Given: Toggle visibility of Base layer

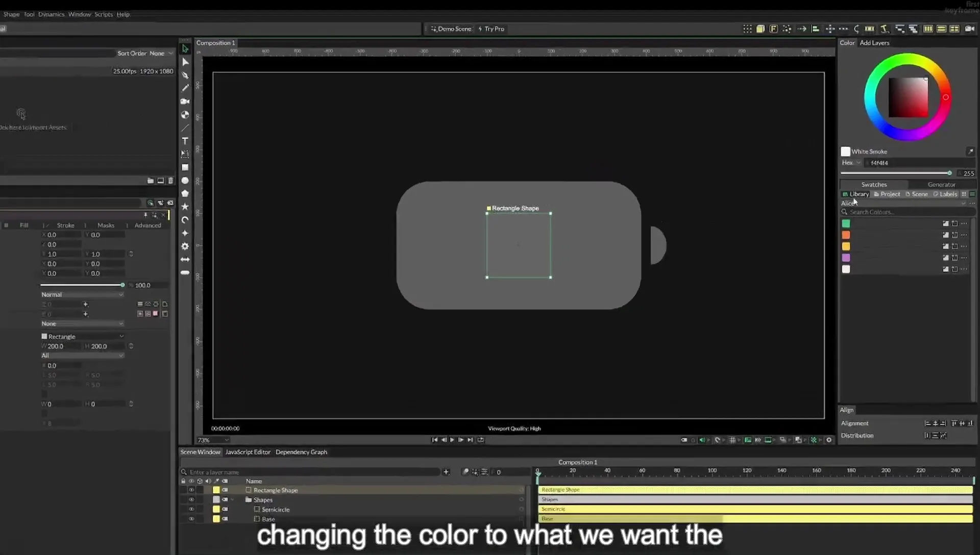Looking at the screenshot, I should (191, 519).
